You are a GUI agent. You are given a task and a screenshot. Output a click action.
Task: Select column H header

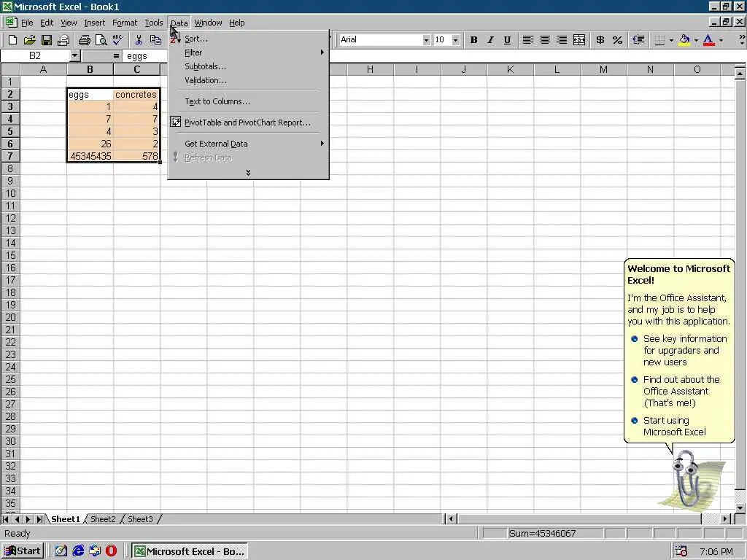370,69
